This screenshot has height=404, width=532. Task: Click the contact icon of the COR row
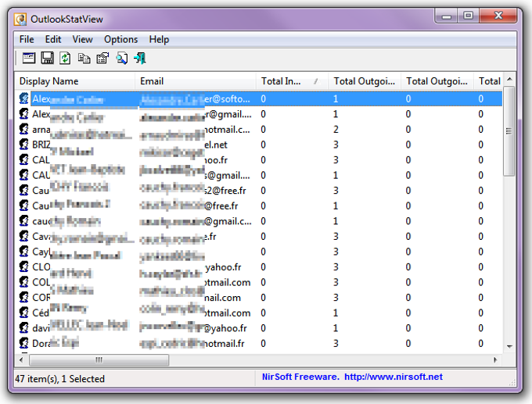[23, 297]
